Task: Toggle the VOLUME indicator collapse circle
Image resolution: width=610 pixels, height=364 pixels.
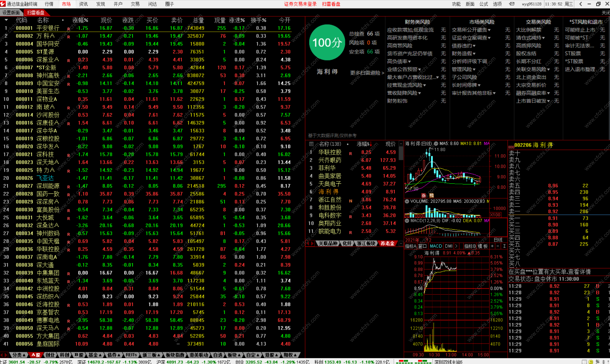Action: (407, 201)
